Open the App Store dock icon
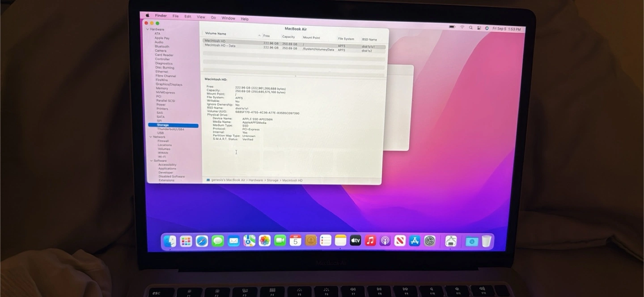 (x=415, y=241)
